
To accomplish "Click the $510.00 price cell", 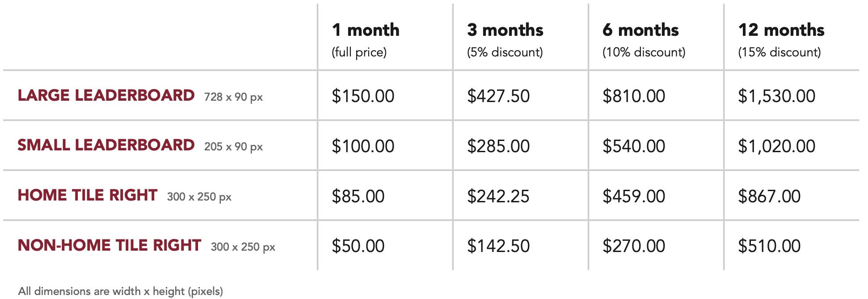I will pyautogui.click(x=769, y=246).
